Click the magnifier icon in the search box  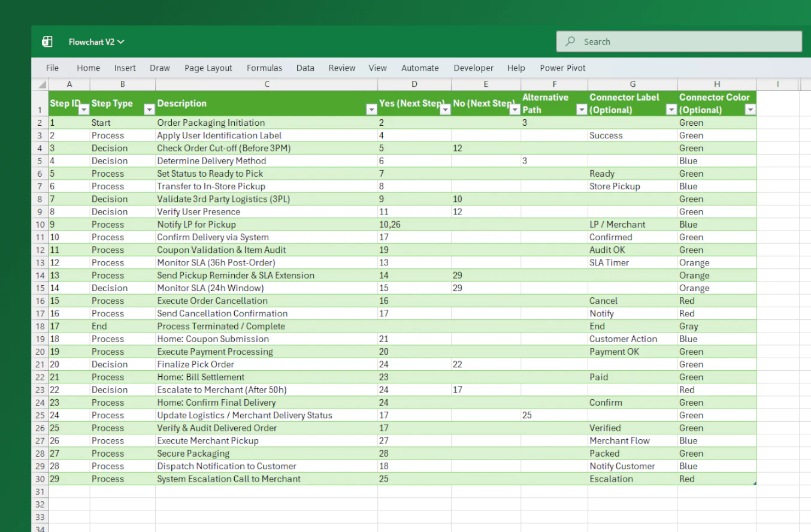click(x=570, y=42)
